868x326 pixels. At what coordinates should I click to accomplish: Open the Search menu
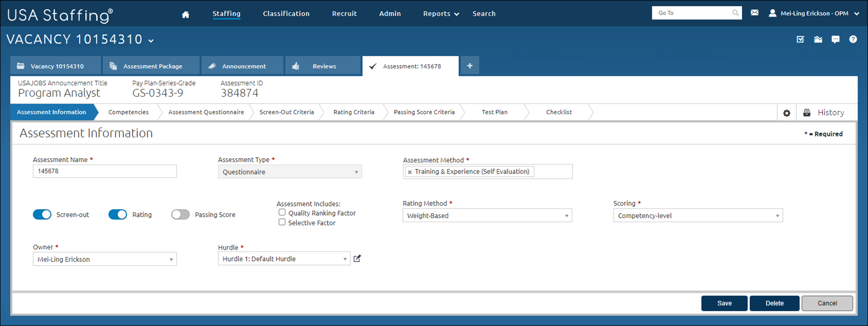[x=484, y=14]
